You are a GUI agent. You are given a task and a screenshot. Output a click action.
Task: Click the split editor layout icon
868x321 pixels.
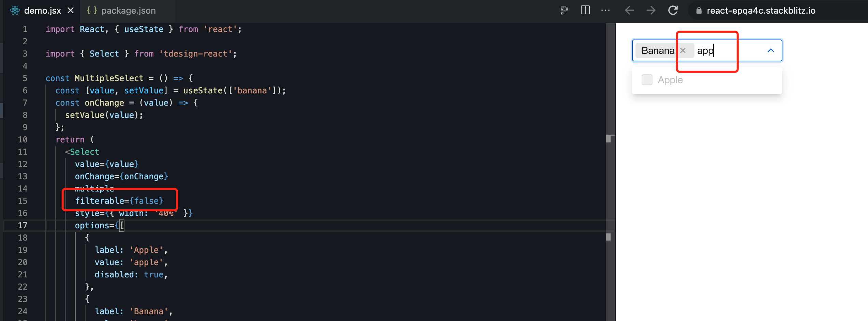point(585,10)
